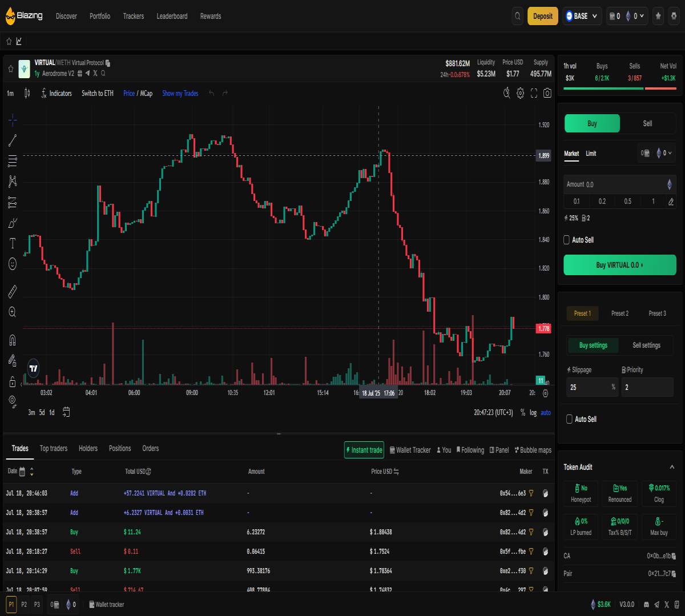
Task: Check the Auto Sell box under Amount
Action: pyautogui.click(x=567, y=240)
